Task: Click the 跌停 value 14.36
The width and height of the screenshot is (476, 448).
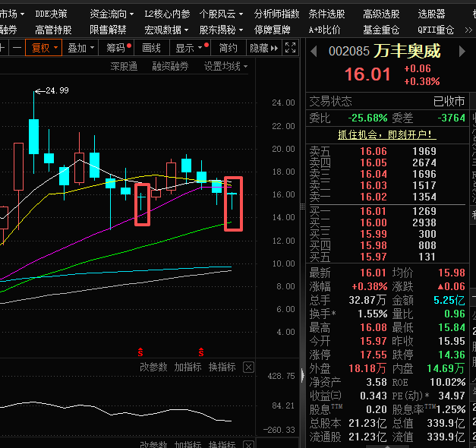Action: [452, 355]
